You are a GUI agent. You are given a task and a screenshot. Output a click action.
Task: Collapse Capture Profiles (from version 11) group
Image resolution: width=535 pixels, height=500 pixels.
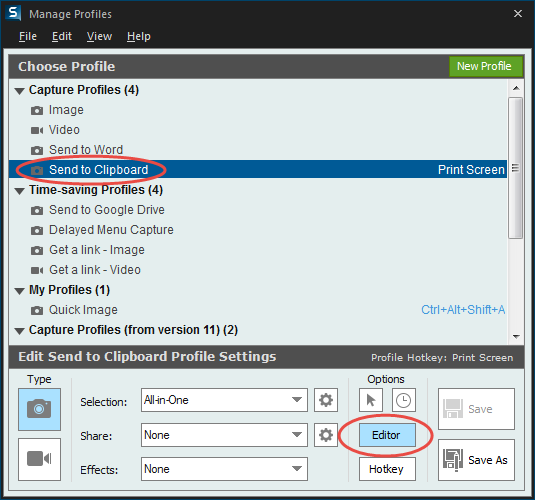point(20,331)
